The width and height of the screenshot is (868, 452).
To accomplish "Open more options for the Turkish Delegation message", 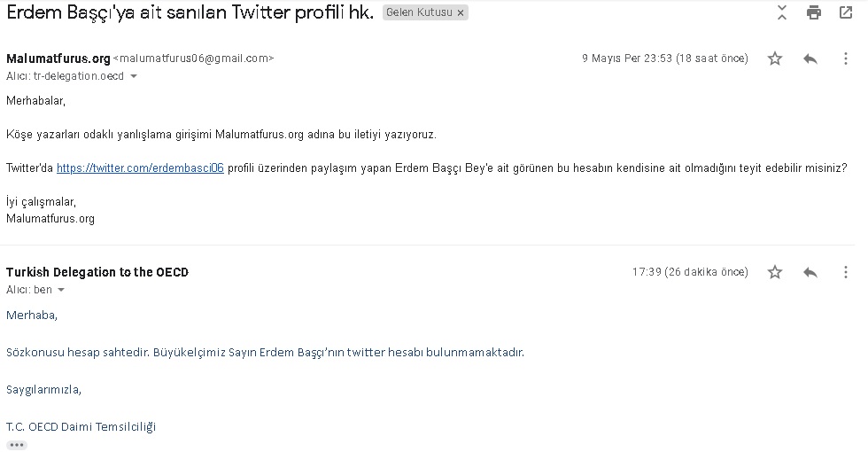I will 845,272.
